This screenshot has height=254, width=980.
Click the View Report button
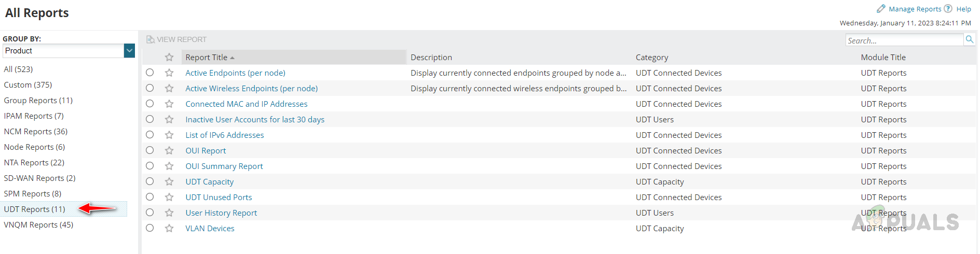pos(176,39)
